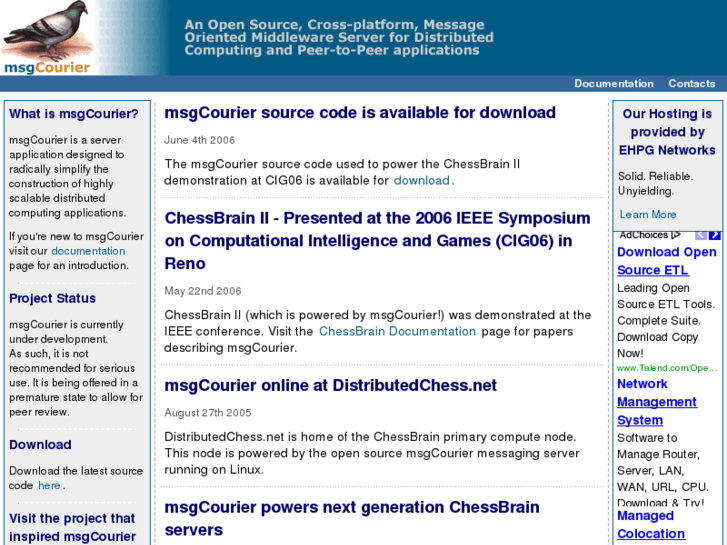Viewport: 727px width, 545px height.
Task: Open the ChessBrain Documentation link
Action: (397, 332)
